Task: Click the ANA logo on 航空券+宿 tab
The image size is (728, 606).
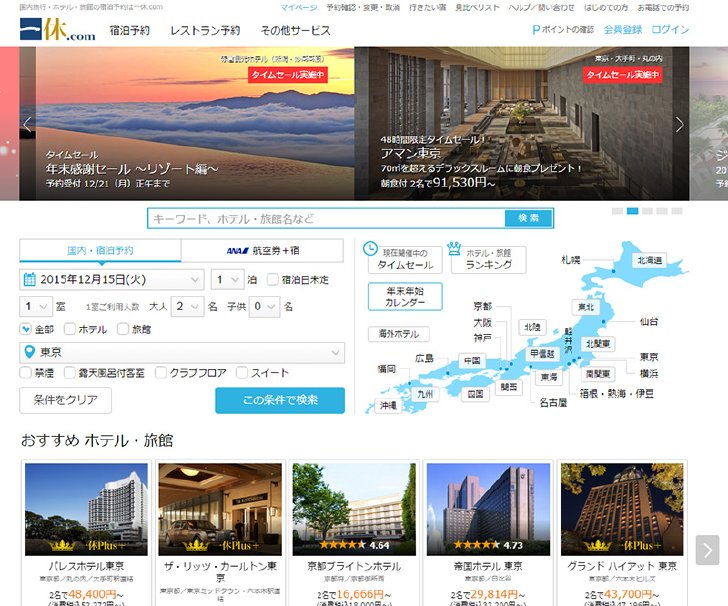Action: click(x=238, y=251)
